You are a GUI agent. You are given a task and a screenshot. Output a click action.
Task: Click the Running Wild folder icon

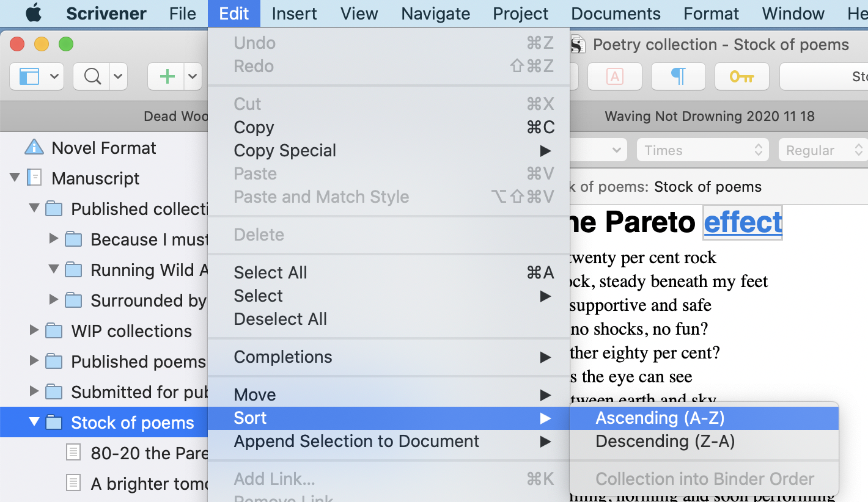(x=73, y=270)
